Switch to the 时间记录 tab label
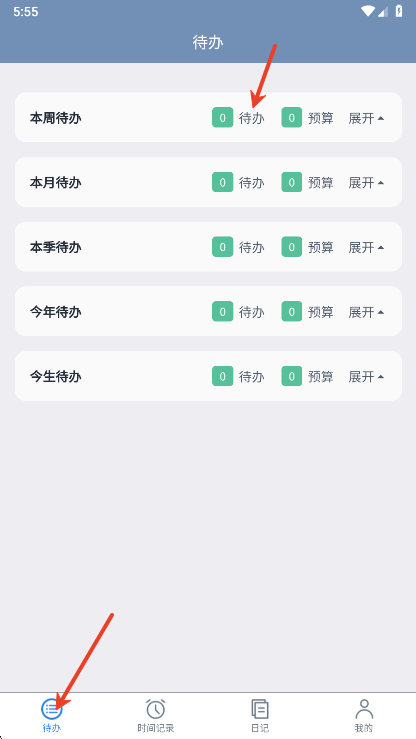Image resolution: width=416 pixels, height=739 pixels. click(155, 728)
